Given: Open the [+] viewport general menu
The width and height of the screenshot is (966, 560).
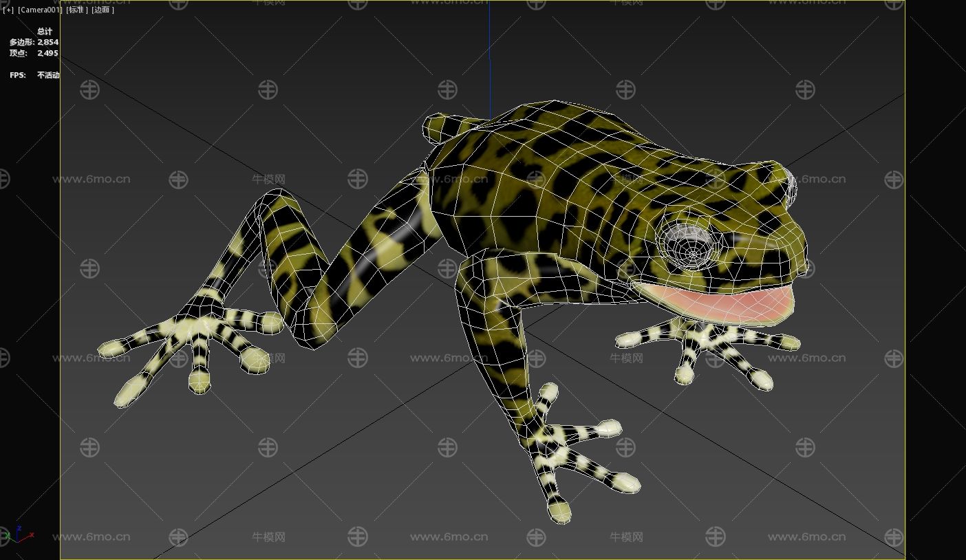Looking at the screenshot, I should click(x=8, y=10).
